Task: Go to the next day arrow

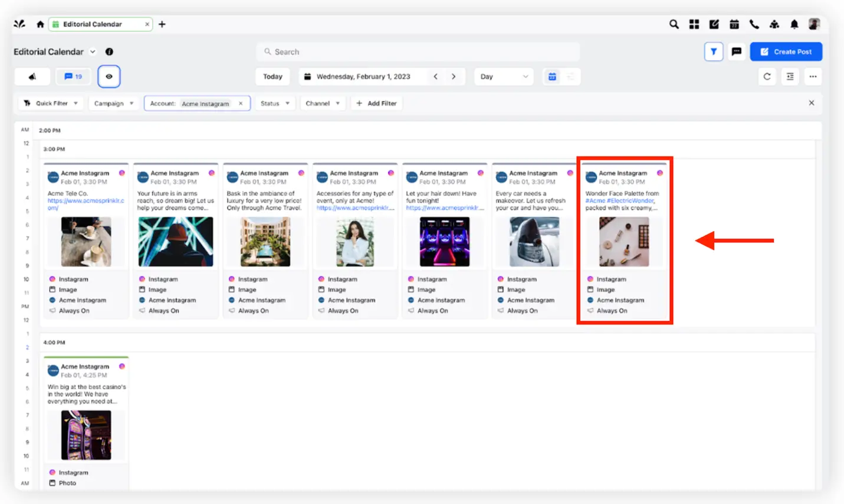Action: [454, 77]
